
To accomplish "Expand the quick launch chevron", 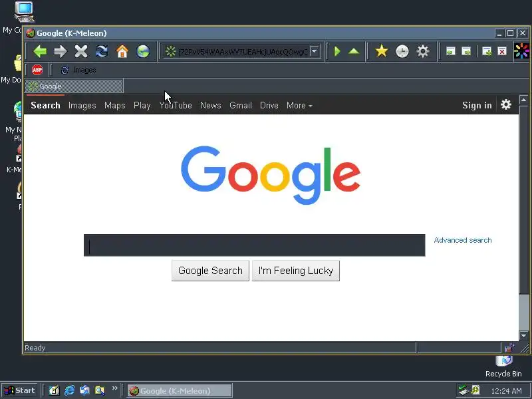I will [114, 388].
